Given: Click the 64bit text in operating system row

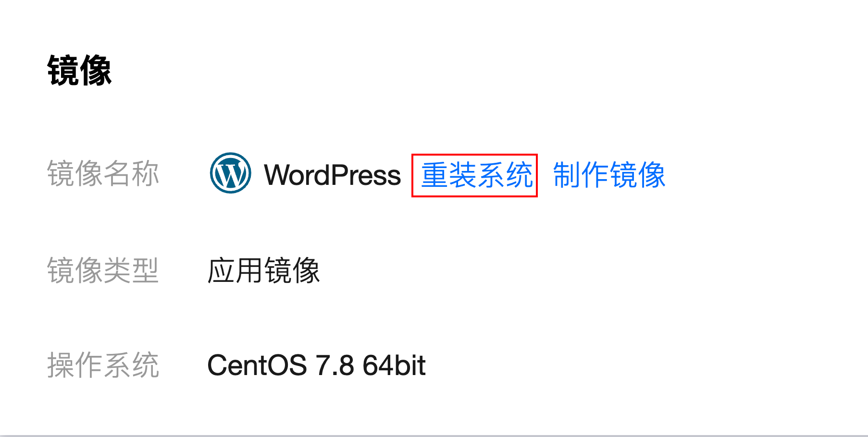Looking at the screenshot, I should 394,365.
